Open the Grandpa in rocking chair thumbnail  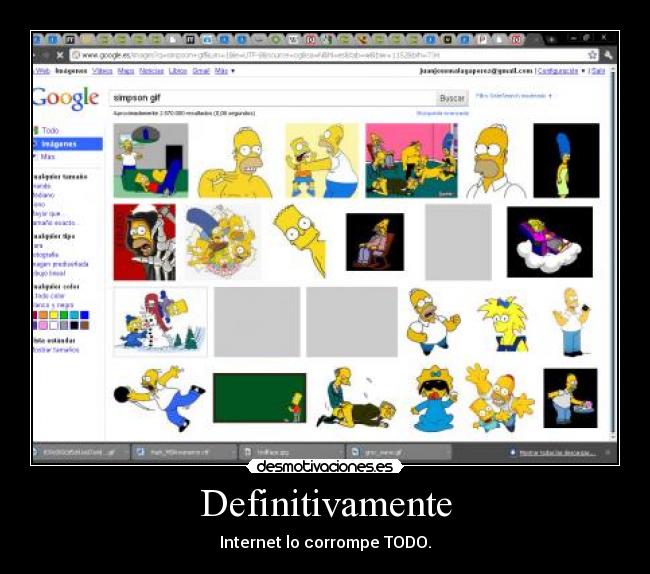(375, 242)
